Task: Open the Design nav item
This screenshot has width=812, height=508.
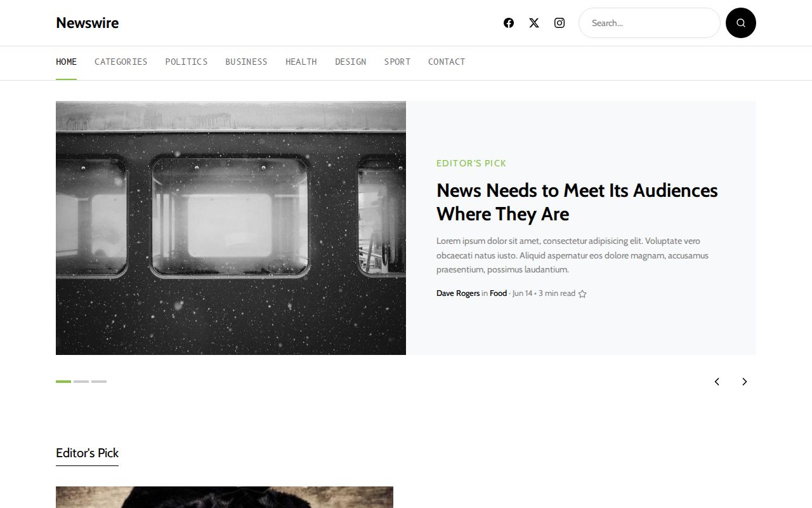Action: point(350,62)
